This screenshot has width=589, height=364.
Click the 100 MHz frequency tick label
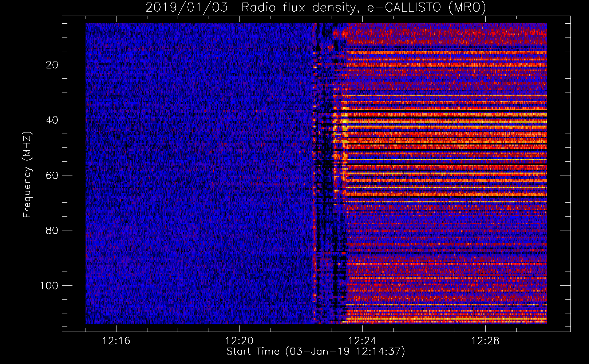[x=50, y=286]
